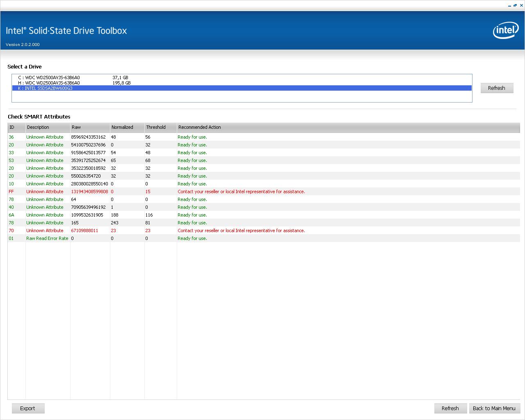Viewport: 525px width, 420px height.
Task: Sort by the ID column header
Action: click(x=16, y=127)
